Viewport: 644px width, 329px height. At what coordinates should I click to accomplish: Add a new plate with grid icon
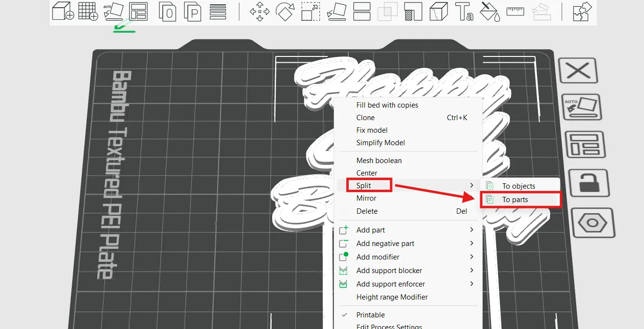click(88, 11)
